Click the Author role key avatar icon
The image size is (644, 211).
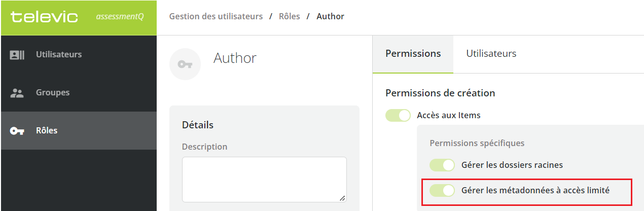click(185, 64)
